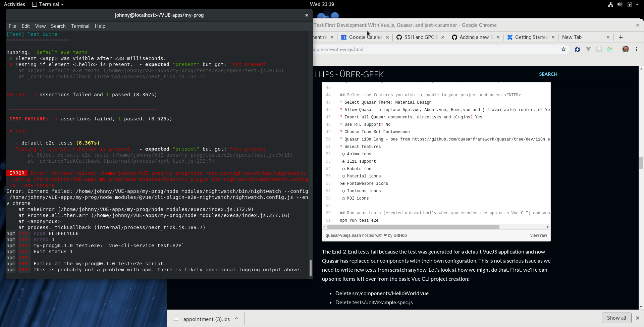The image size is (644, 327).
Task: Click the Confluence favicon on Getting Started tab
Action: (510, 37)
